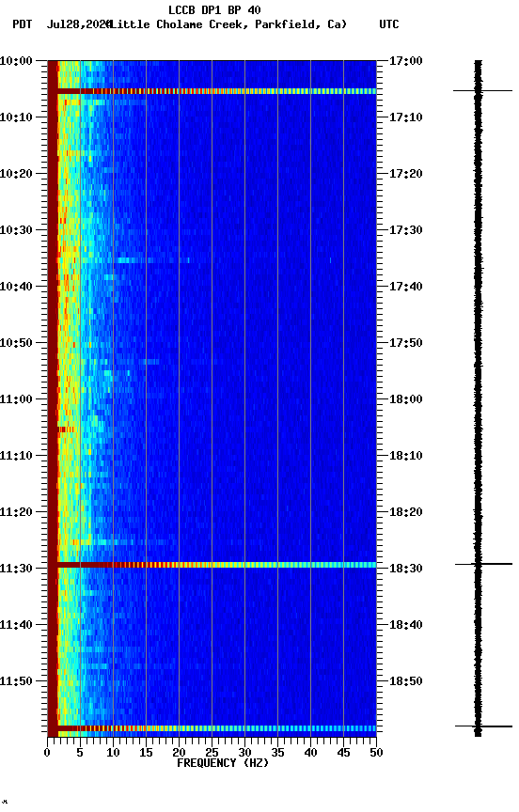The height and width of the screenshot is (812, 519).
Task: Click the 35 Hz frequency tick label
Action: click(x=277, y=753)
